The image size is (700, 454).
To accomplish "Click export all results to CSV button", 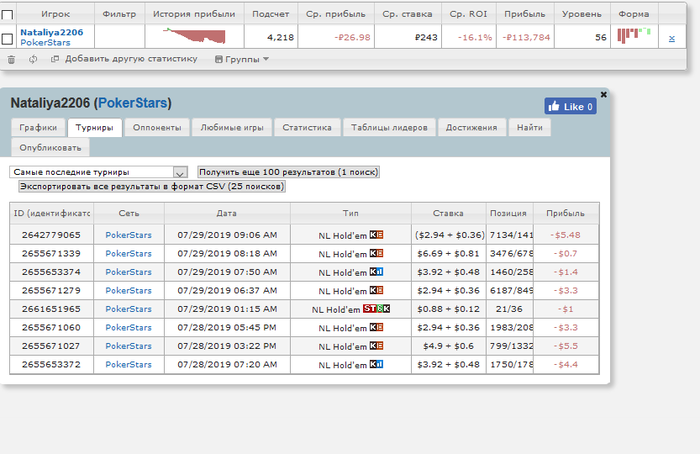I will [152, 186].
